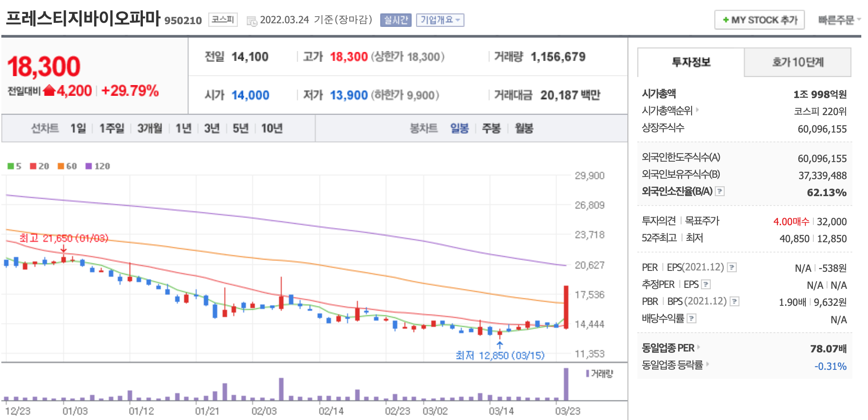Click the 거래대금 value 20,187 백만
The image size is (868, 420).
(x=570, y=95)
